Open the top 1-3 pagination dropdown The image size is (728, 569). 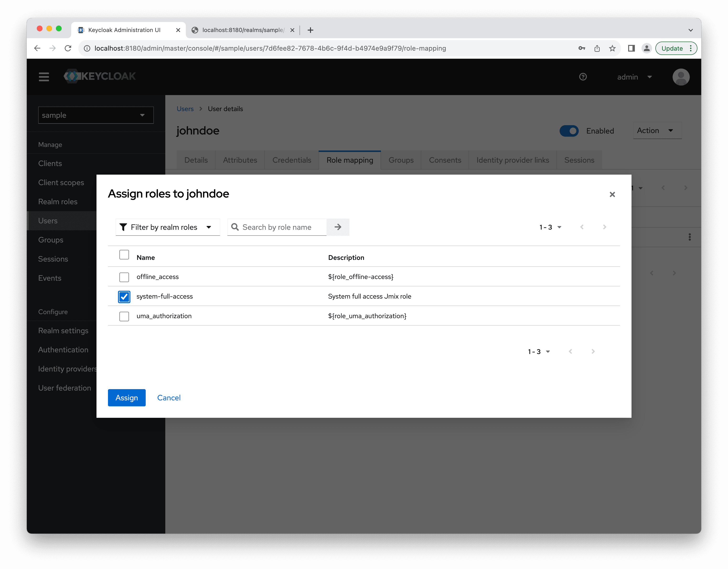click(550, 227)
